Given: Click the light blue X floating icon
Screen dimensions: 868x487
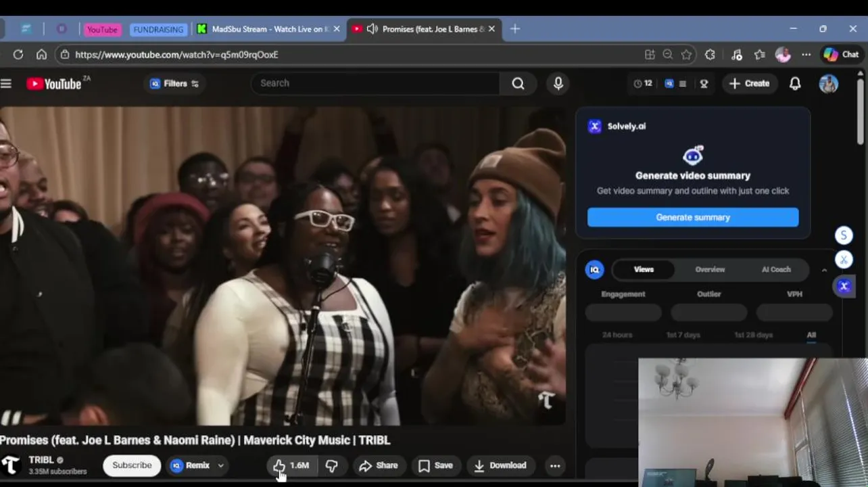Looking at the screenshot, I should (843, 260).
